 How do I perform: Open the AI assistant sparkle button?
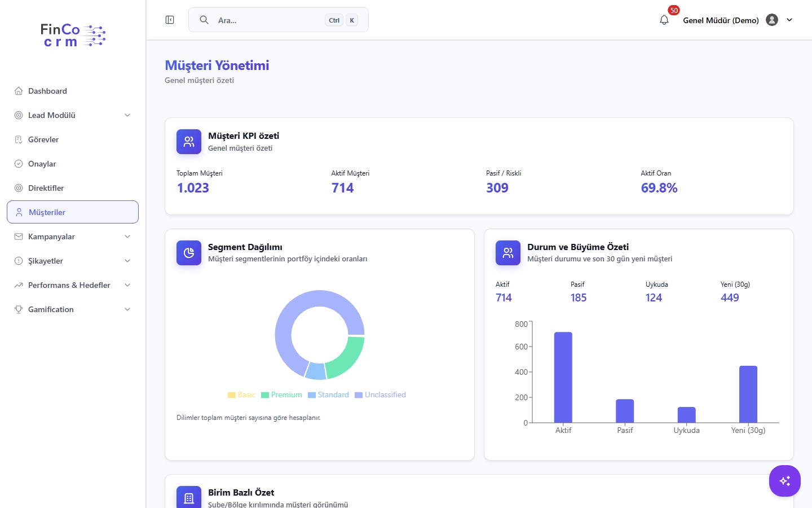785,481
